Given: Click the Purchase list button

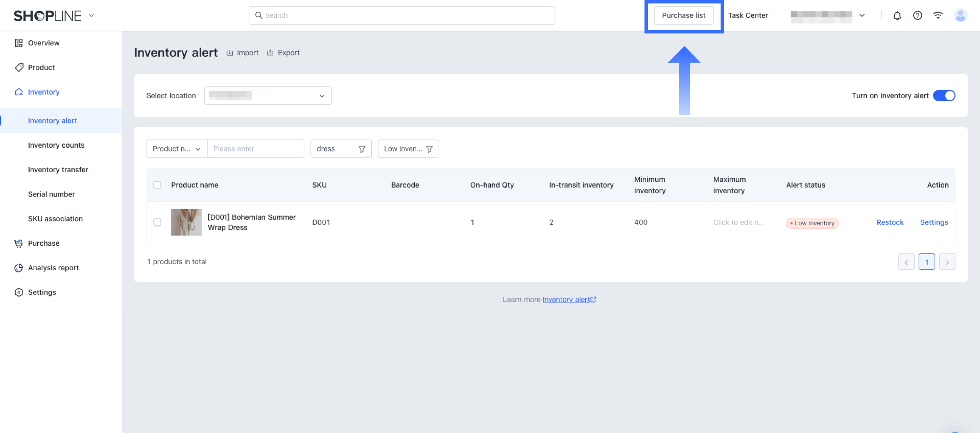Looking at the screenshot, I should pyautogui.click(x=683, y=15).
